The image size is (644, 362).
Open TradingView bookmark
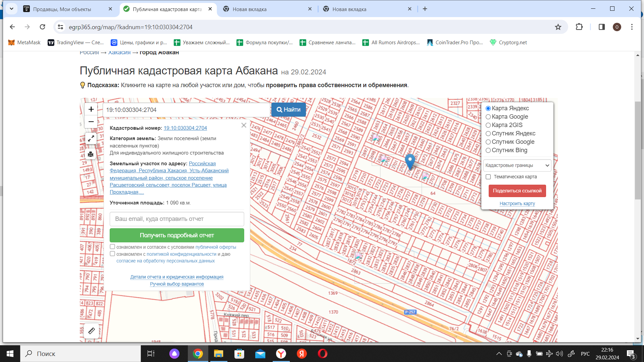click(75, 43)
